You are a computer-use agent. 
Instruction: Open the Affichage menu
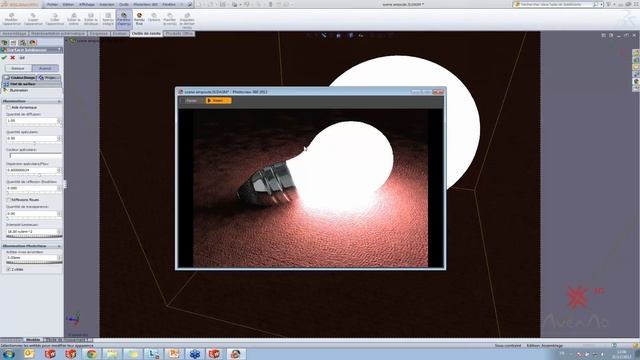click(87, 4)
